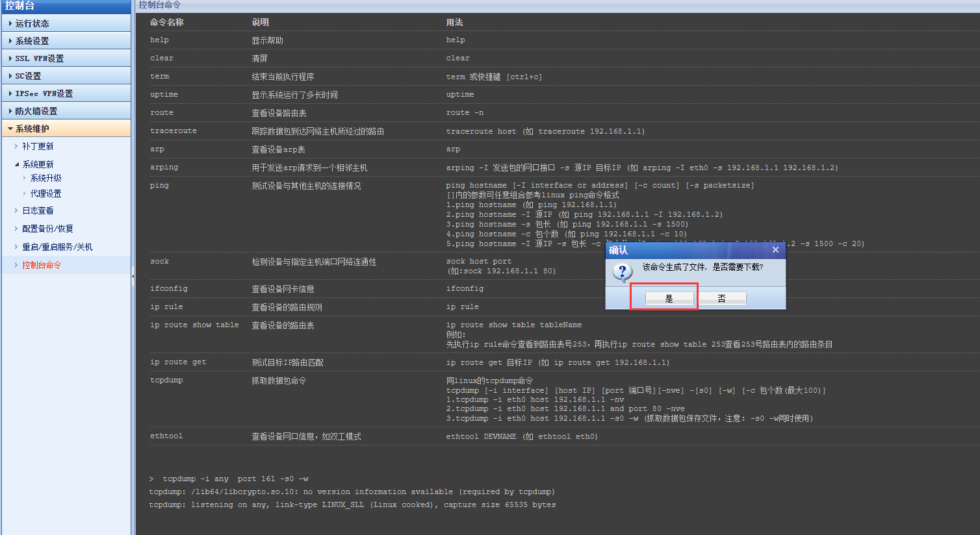Expand the 运行状态 menu section
Viewport: 980px width, 535px height.
(x=32, y=23)
